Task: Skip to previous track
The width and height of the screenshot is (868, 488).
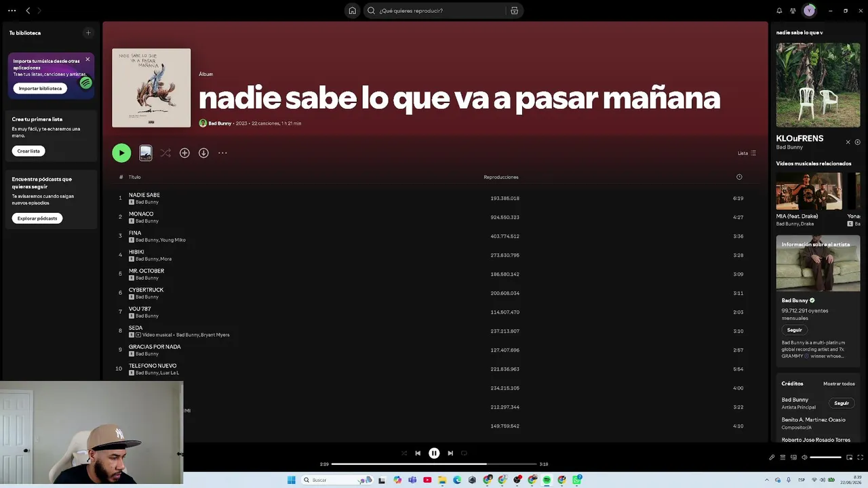Action: point(418,453)
